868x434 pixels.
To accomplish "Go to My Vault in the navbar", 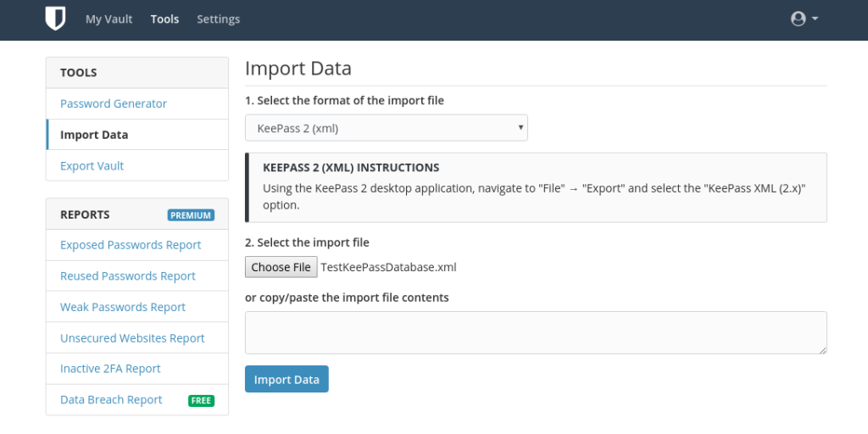I will (x=109, y=19).
